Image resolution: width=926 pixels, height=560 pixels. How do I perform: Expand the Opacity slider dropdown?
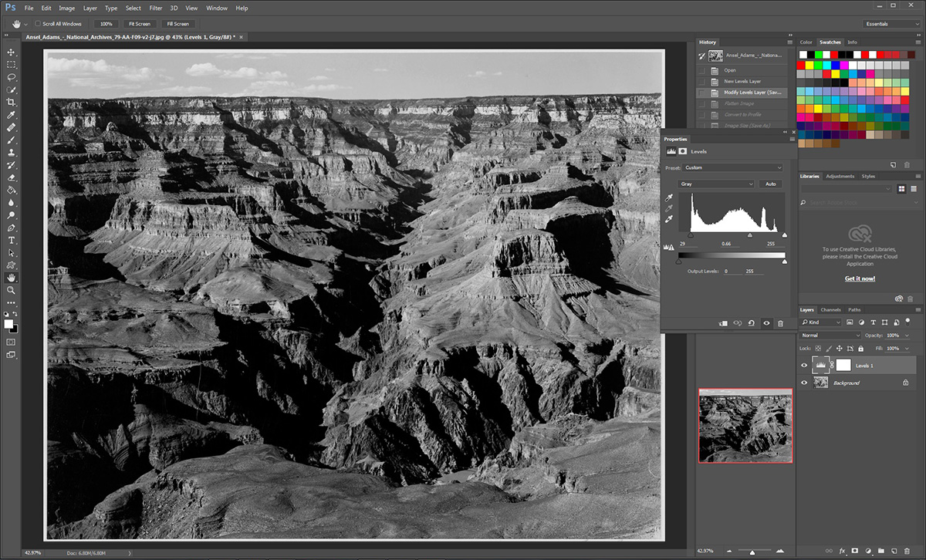(905, 336)
